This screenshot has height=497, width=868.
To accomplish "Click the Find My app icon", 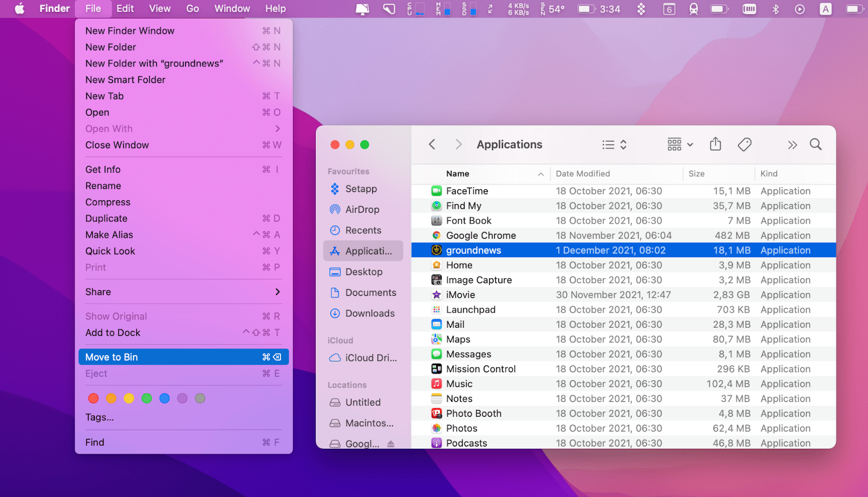I will tap(436, 206).
